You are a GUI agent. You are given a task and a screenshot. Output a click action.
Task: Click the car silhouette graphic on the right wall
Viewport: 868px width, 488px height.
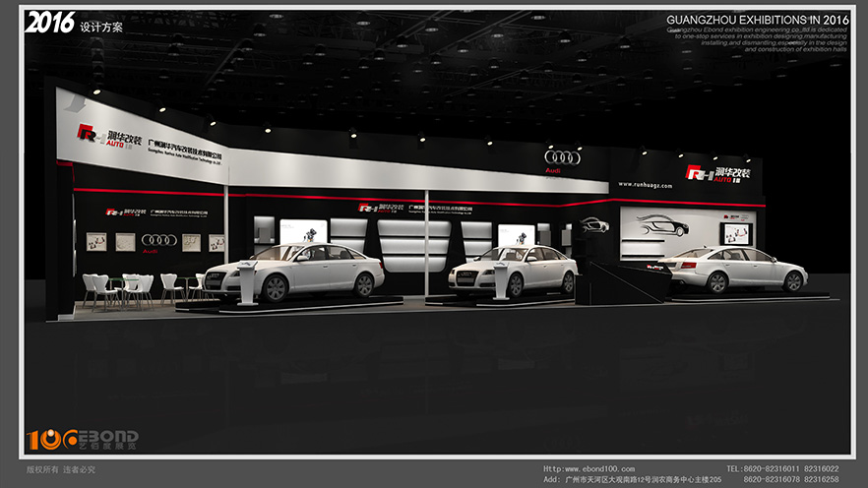click(x=663, y=224)
